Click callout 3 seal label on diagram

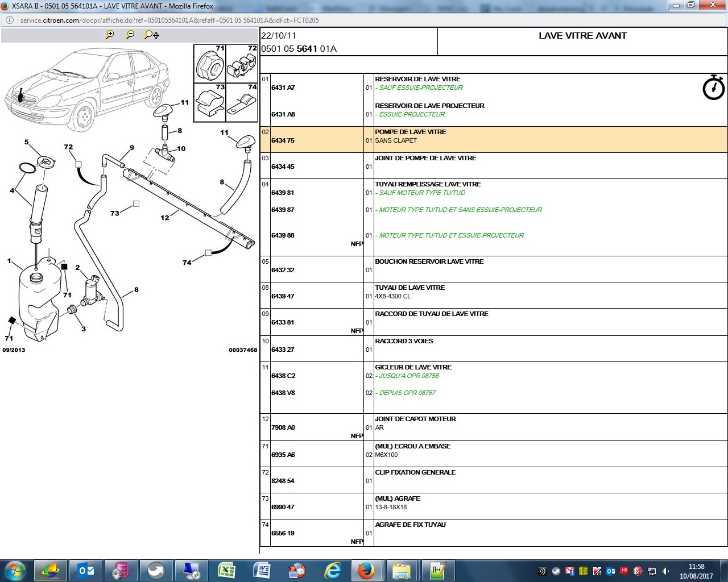84,329
